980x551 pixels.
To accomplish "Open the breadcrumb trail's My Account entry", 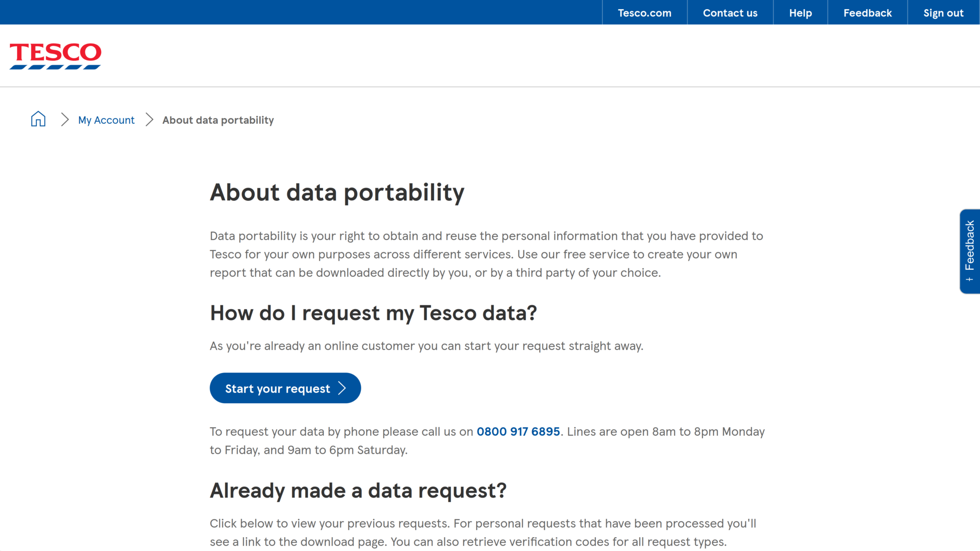I will (106, 120).
